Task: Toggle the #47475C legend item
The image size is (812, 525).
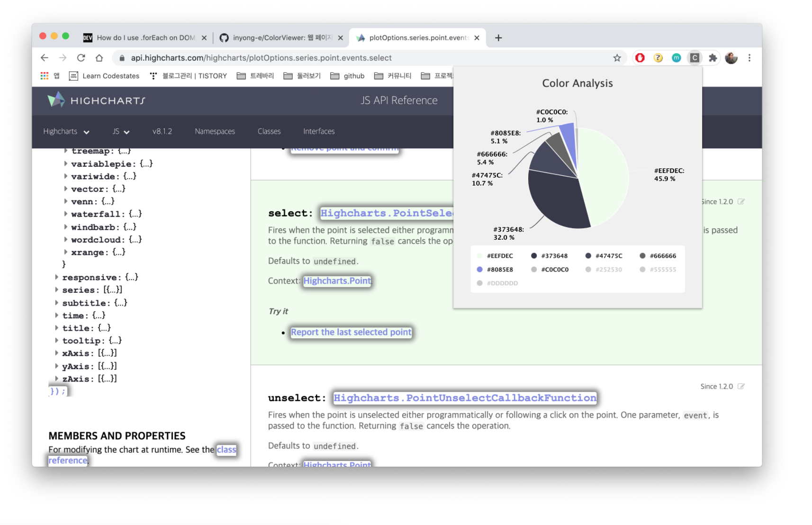Action: 604,256
